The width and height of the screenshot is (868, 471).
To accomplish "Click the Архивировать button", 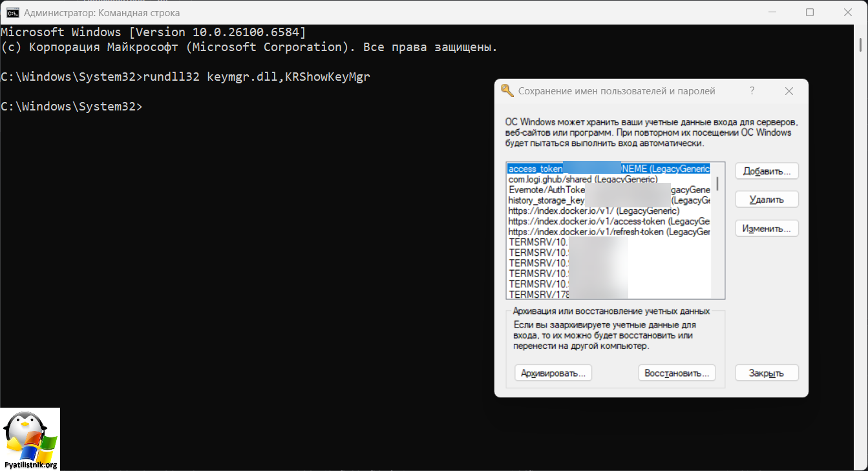I will pyautogui.click(x=553, y=373).
